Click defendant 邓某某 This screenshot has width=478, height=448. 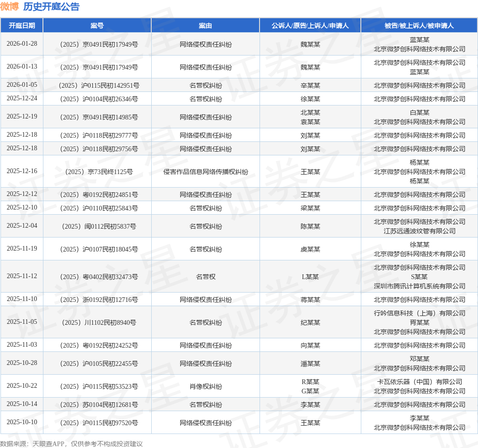point(420,359)
